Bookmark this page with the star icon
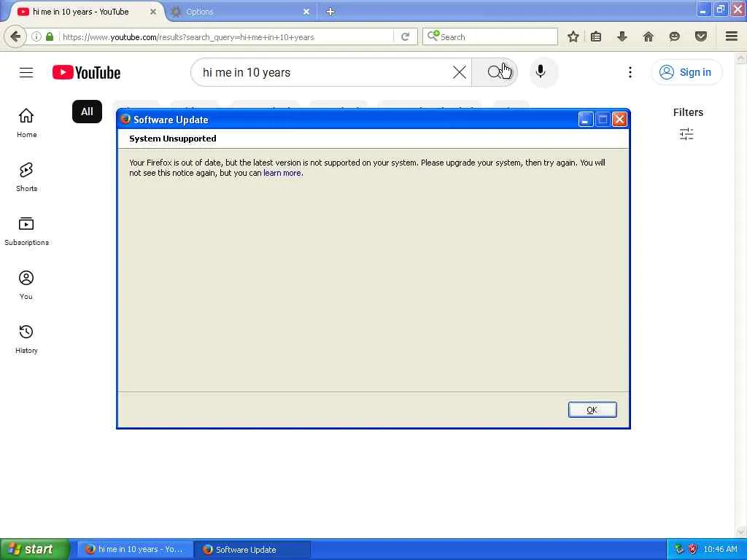 pos(573,36)
